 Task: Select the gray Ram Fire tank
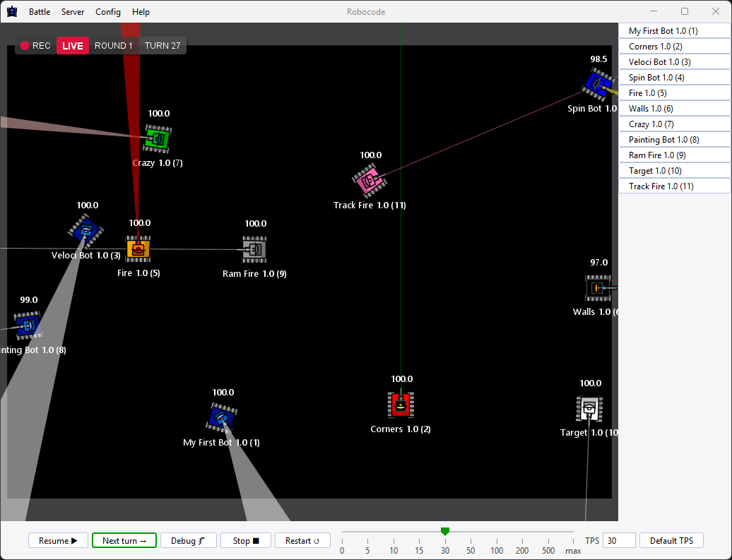(x=254, y=249)
